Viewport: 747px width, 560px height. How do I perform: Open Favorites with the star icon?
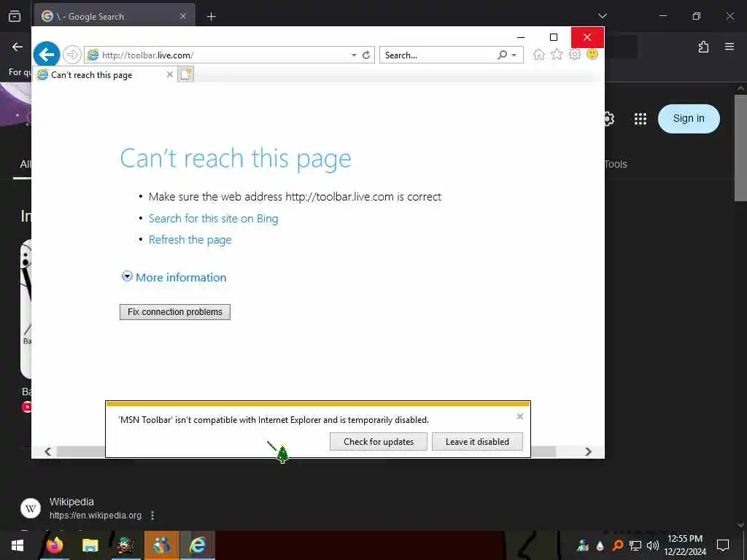point(557,54)
